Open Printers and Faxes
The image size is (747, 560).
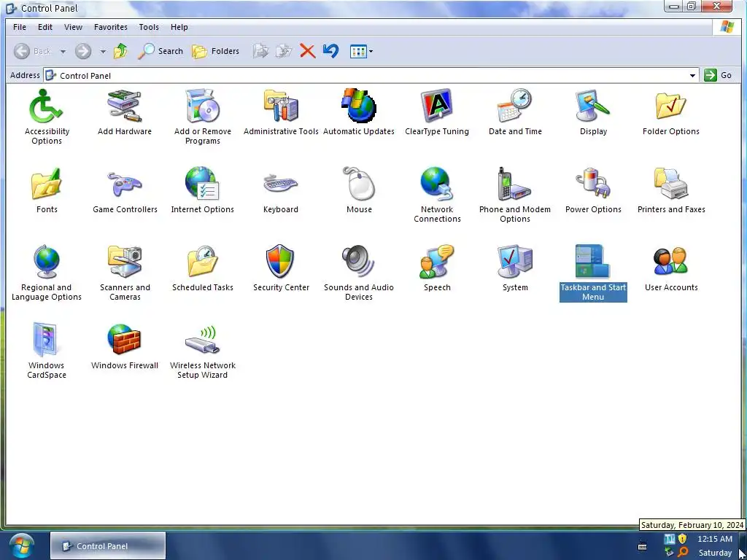671,190
